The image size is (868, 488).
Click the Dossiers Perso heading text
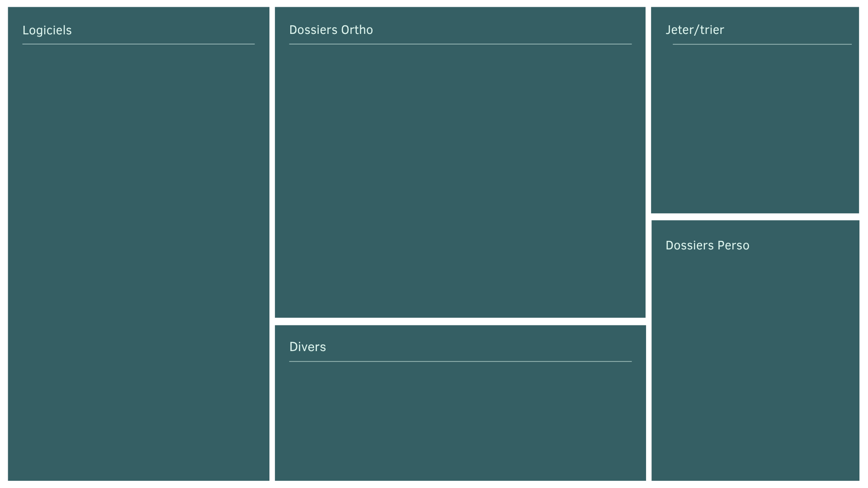pyautogui.click(x=707, y=245)
